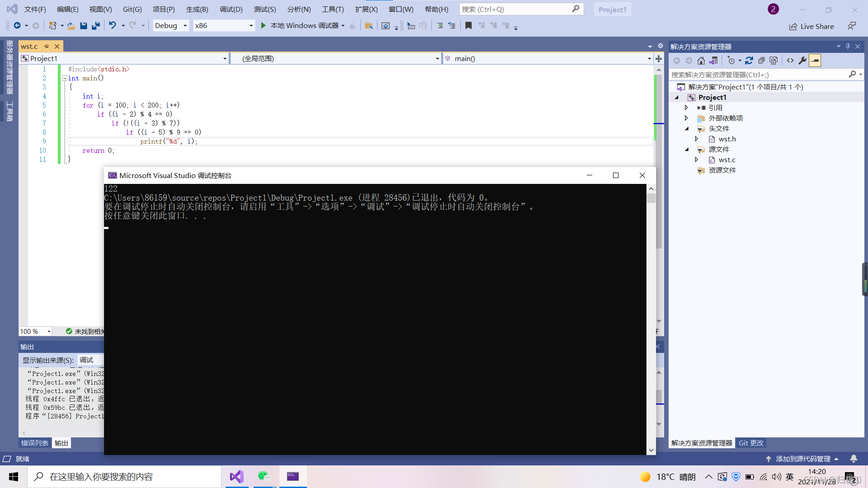Image resolution: width=868 pixels, height=488 pixels.
Task: Click the Comment out selected lines icon
Action: [439, 26]
